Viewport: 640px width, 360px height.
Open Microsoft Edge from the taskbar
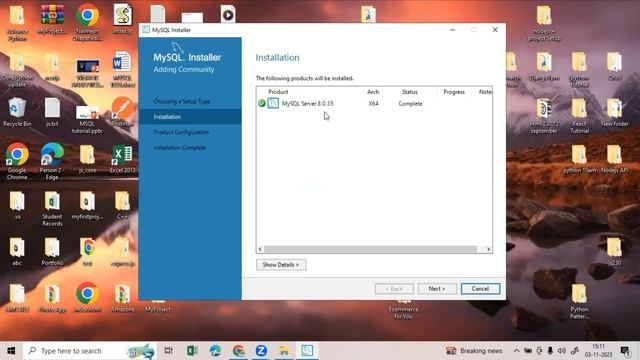click(215, 351)
